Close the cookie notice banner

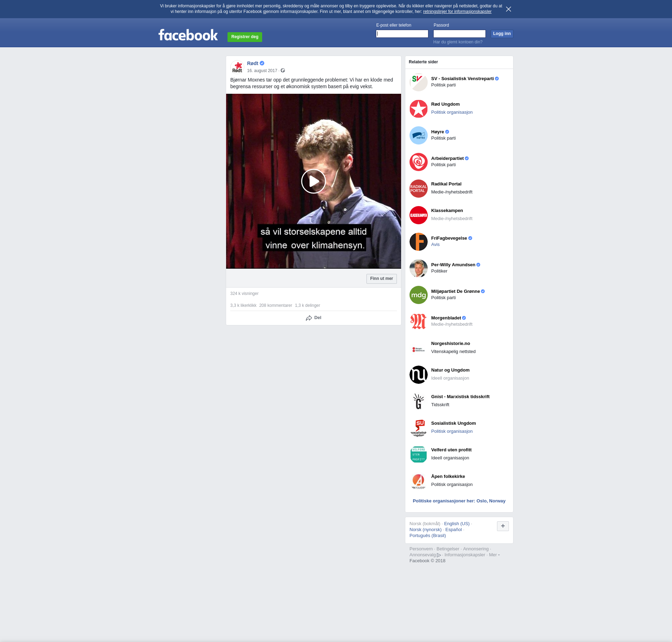tap(508, 9)
